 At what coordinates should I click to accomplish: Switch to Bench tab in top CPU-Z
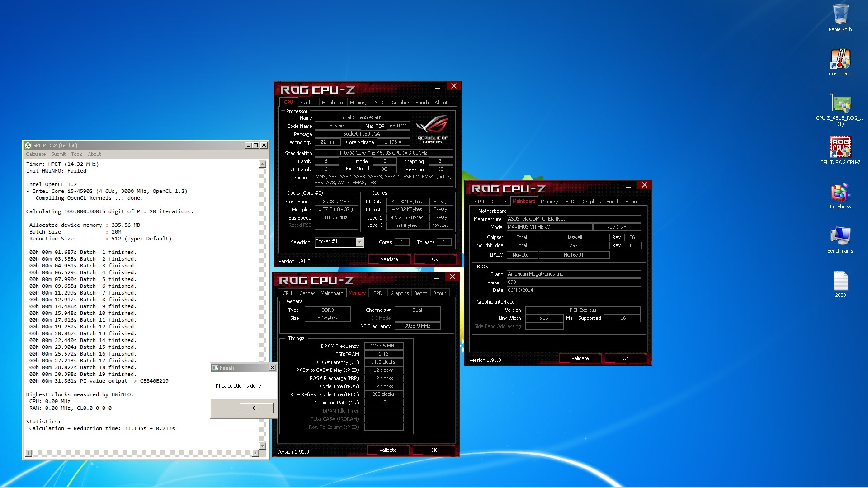pos(422,103)
